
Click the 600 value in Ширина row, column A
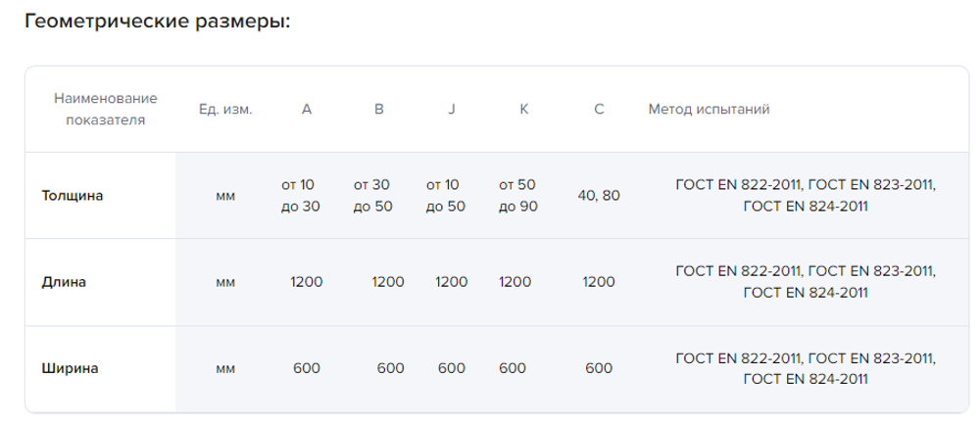307,369
